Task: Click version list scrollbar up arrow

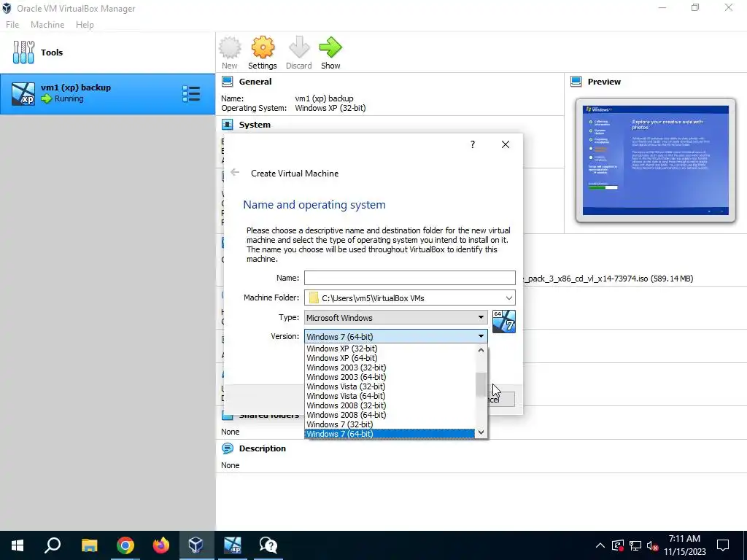Action: [481, 350]
